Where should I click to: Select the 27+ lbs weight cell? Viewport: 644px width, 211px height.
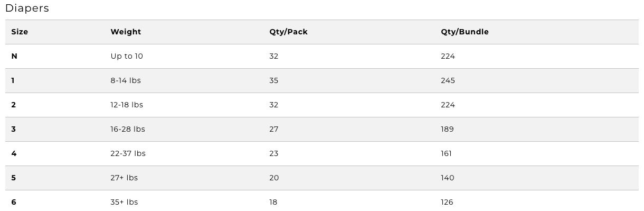[x=124, y=178]
